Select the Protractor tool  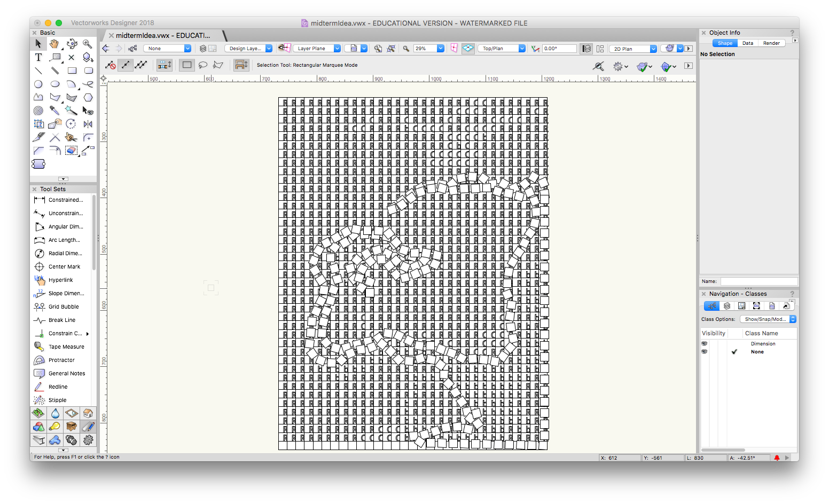click(62, 360)
